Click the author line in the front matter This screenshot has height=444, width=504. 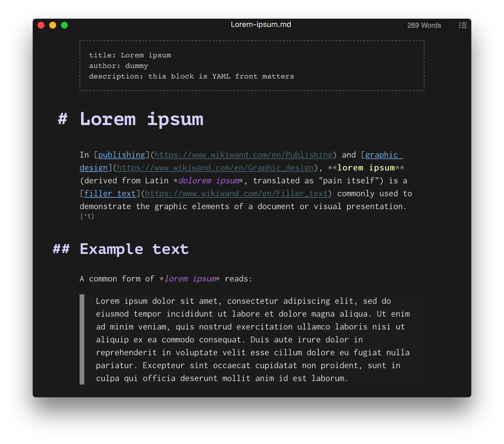coord(118,66)
